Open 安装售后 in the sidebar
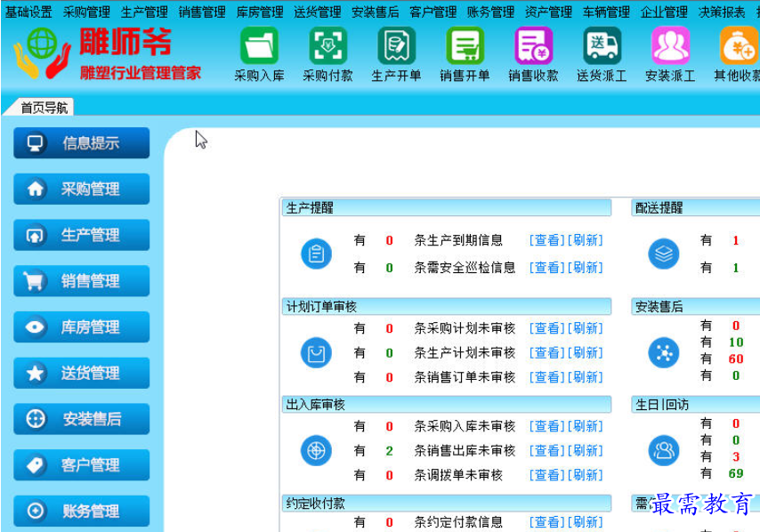The width and height of the screenshot is (760, 532). pyautogui.click(x=81, y=419)
